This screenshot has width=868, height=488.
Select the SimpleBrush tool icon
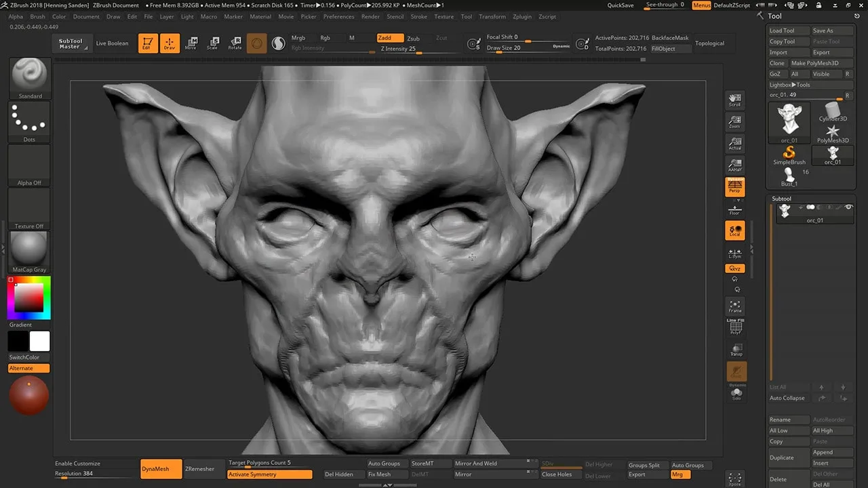click(789, 155)
